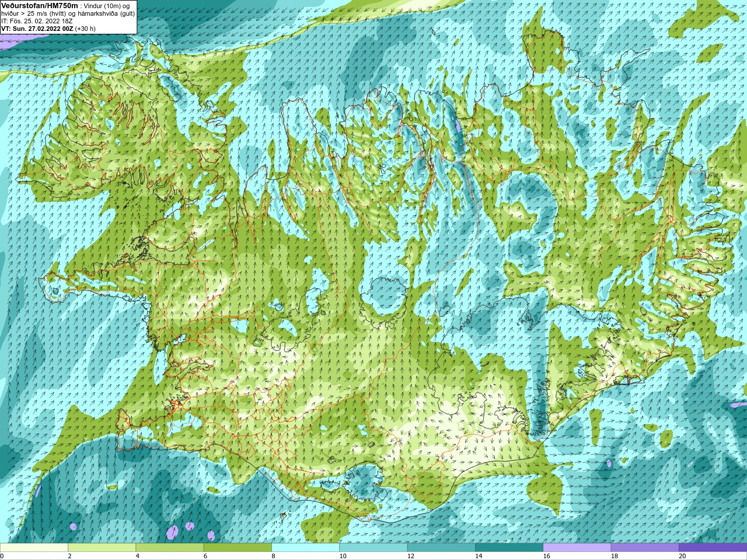This screenshot has width=747, height=560.
Task: Click the light cyan 8–10 m/s legend swatch
Action: click(305, 548)
